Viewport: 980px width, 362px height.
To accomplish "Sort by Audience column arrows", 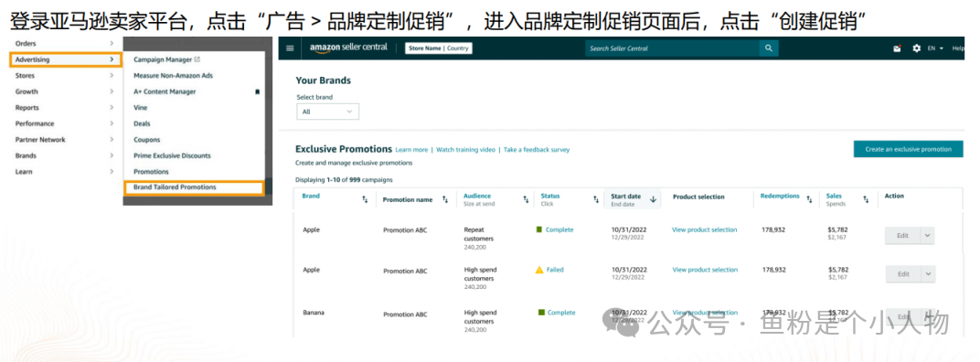I will click(527, 199).
